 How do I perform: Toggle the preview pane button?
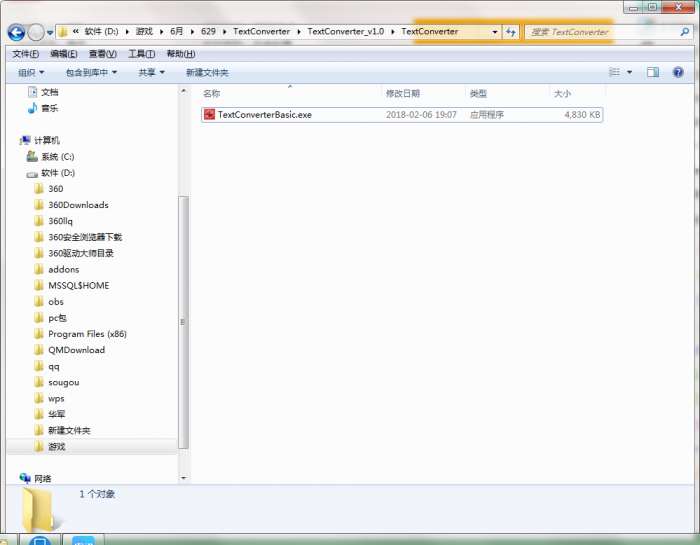click(x=653, y=72)
